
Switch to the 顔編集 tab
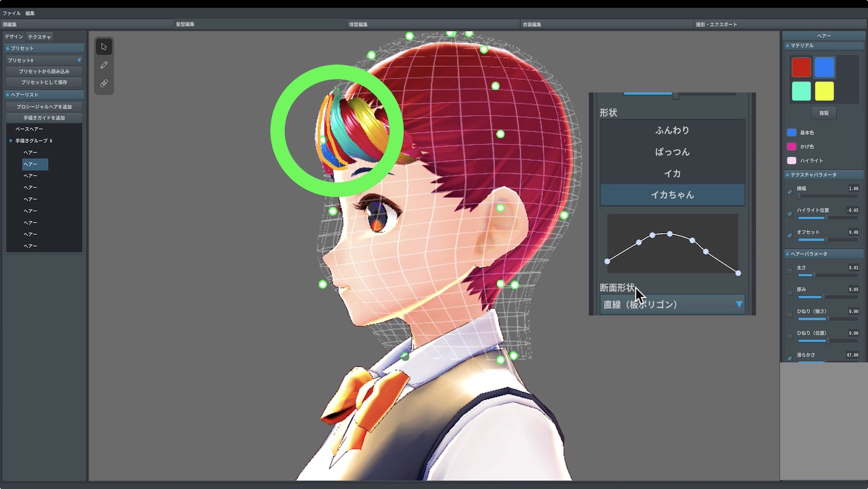[x=88, y=24]
